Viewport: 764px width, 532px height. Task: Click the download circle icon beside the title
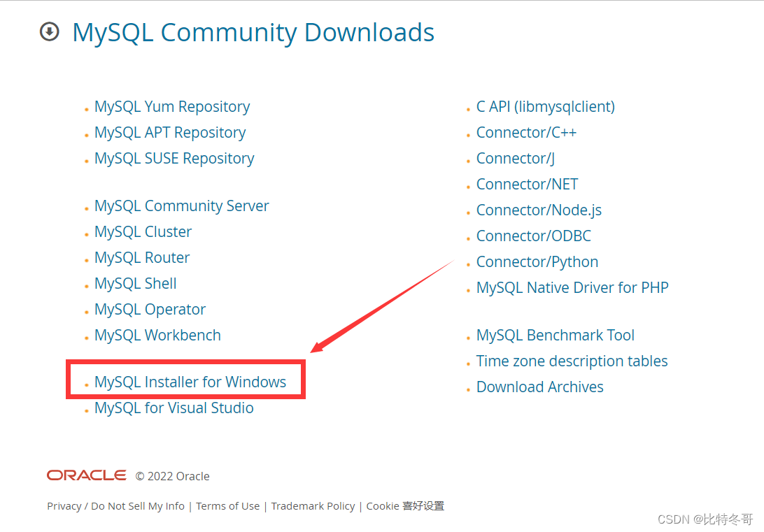[x=49, y=31]
